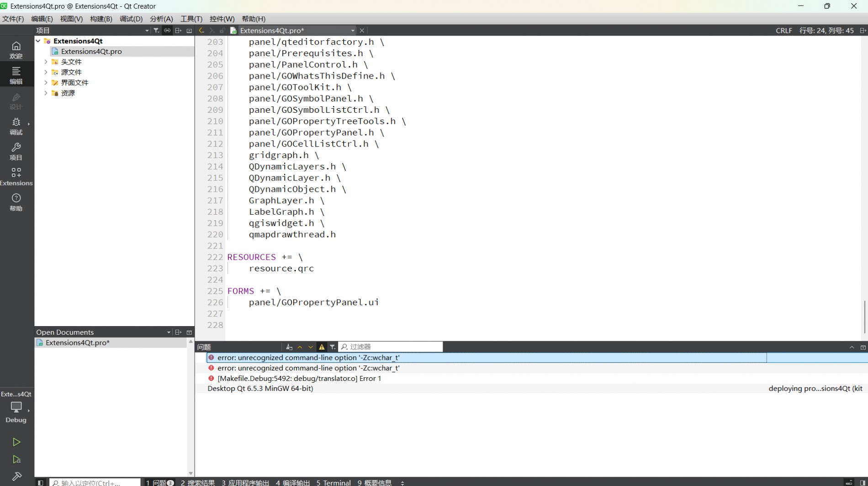Clear the issues list with the broom icon
Image resolution: width=868 pixels, height=486 pixels.
pos(289,347)
